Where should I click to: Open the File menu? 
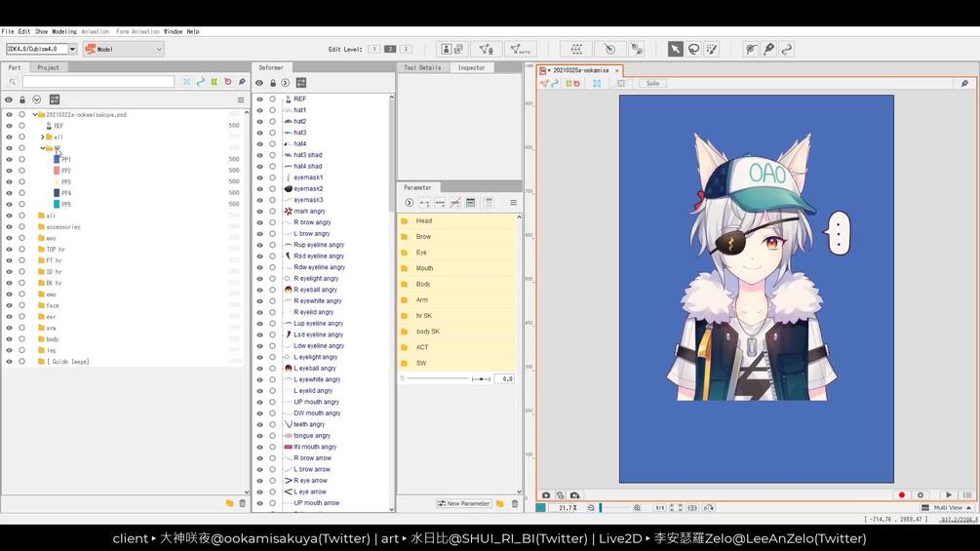coord(8,31)
